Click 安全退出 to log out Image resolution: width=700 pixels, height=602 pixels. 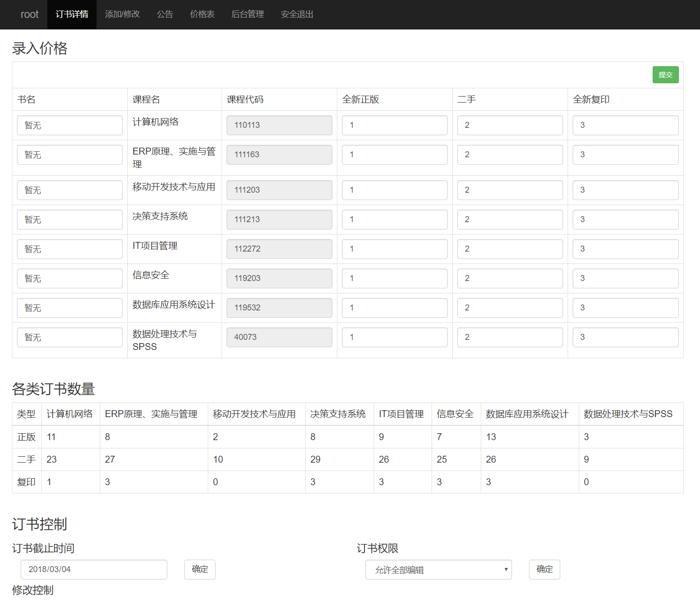[x=297, y=14]
